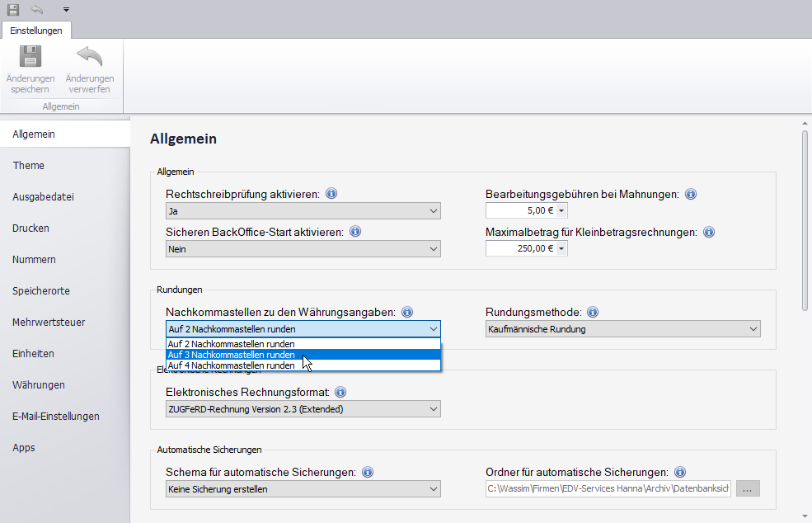Open the Sicheren BackOffice-Start dropdown

coord(303,249)
